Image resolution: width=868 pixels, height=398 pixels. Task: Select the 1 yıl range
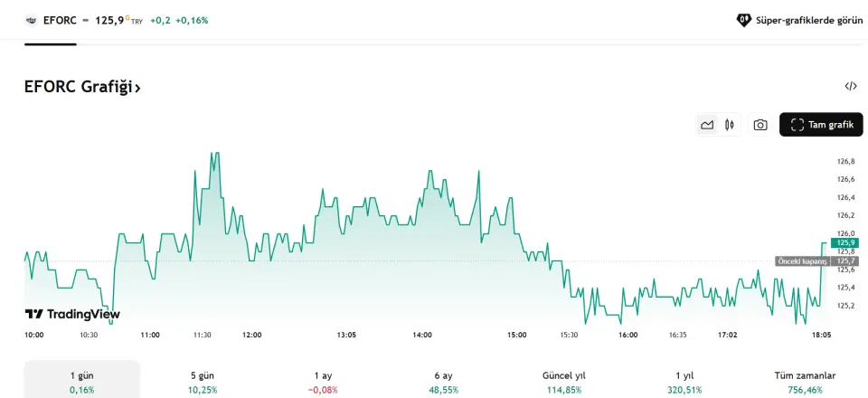pos(684,382)
